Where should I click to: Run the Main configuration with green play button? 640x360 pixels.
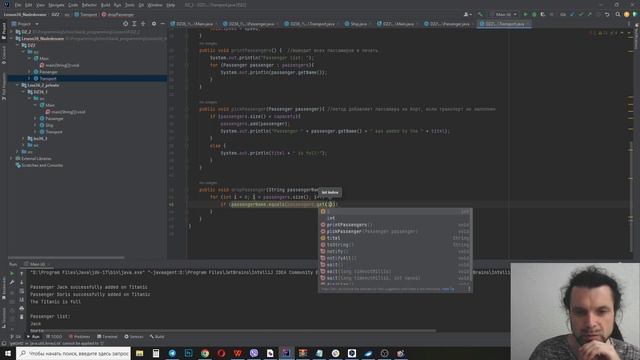(525, 14)
